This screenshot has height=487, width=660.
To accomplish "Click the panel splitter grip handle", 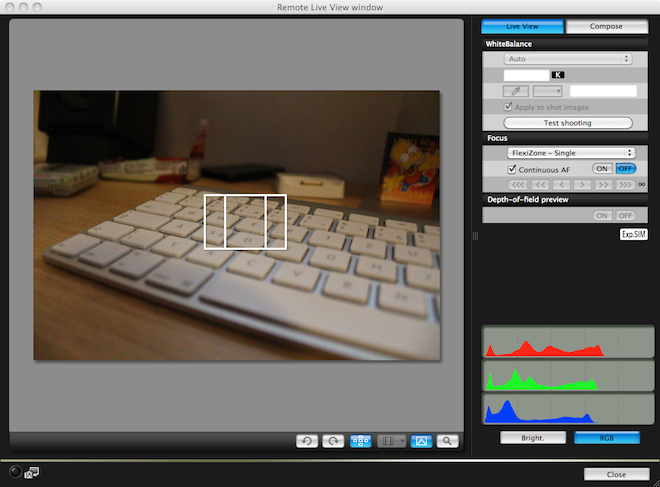I will coord(475,236).
